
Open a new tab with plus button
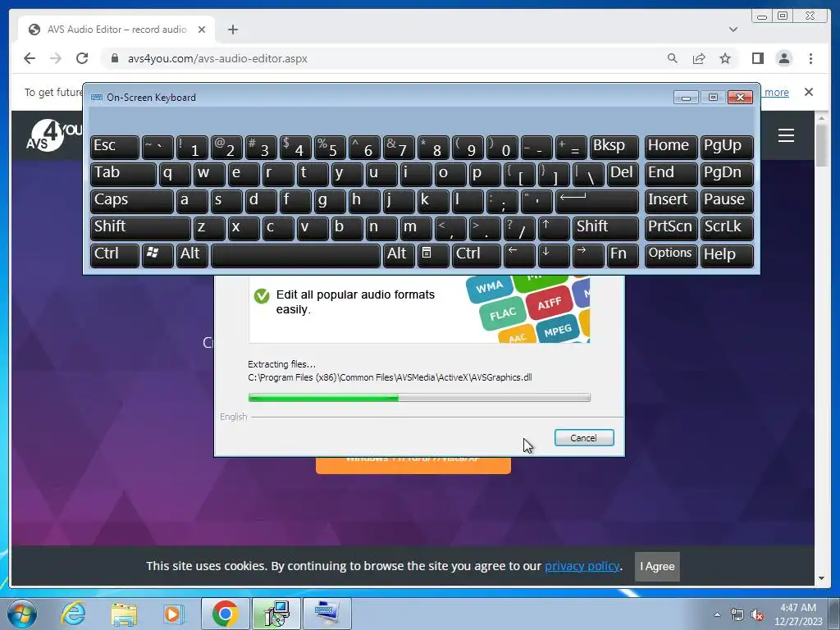232,30
